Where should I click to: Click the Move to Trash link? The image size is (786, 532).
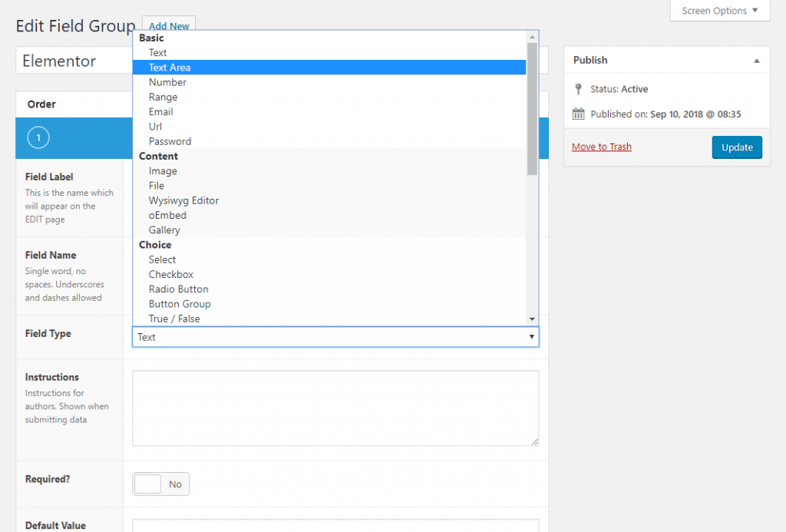click(601, 147)
